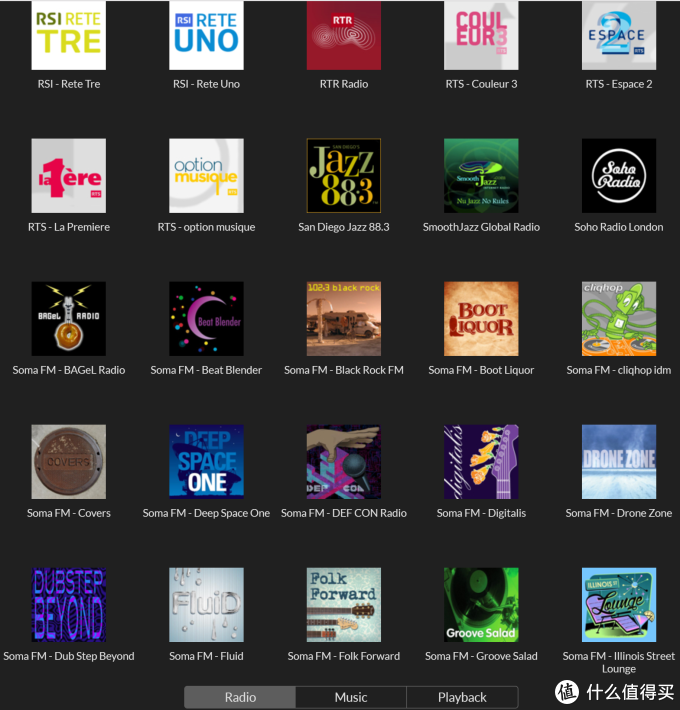
Task: Click the 'Soma FM - BAGeL Radio' label
Action: 69,370
